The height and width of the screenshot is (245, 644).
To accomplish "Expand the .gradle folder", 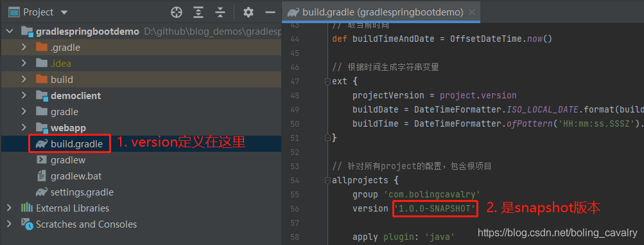I will point(24,48).
